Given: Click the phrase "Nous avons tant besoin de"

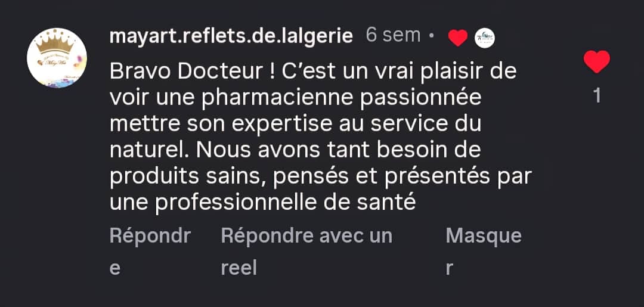Looking at the screenshot, I should [x=338, y=150].
